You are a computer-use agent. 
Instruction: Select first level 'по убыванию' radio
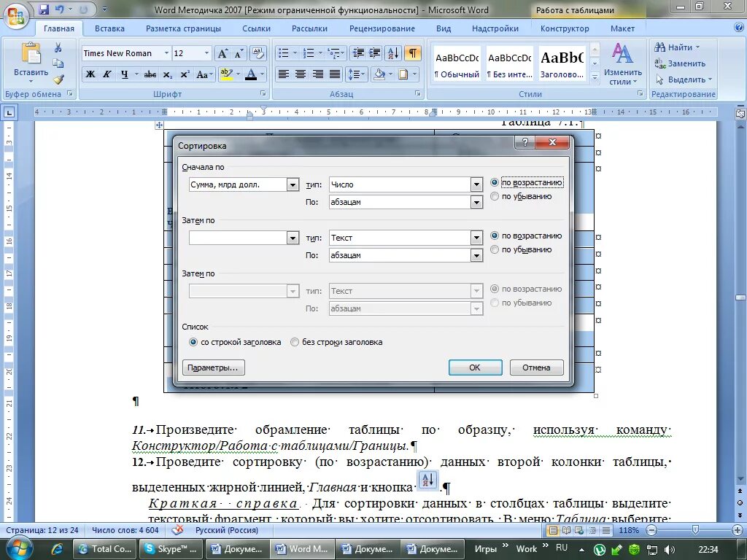[495, 196]
